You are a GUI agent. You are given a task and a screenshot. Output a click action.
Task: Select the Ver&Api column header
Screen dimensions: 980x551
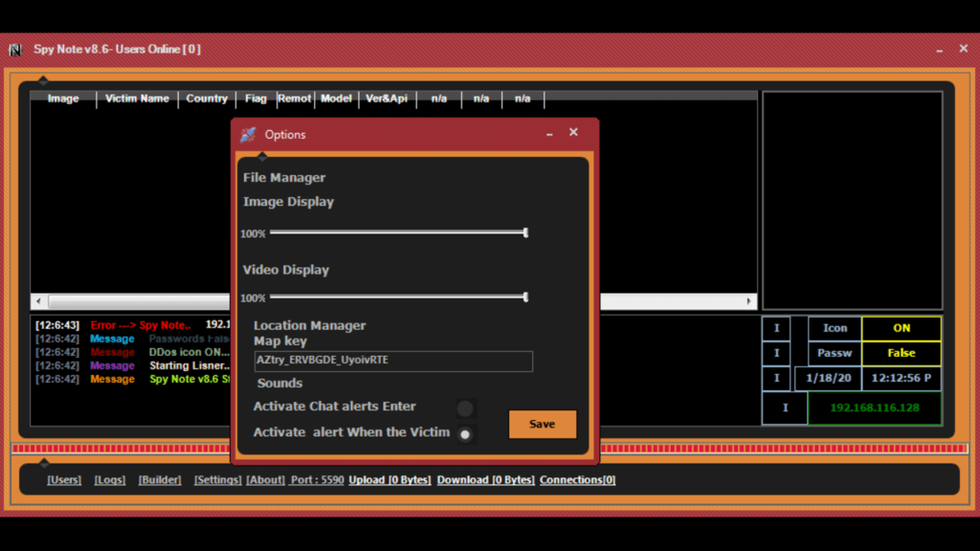[387, 99]
